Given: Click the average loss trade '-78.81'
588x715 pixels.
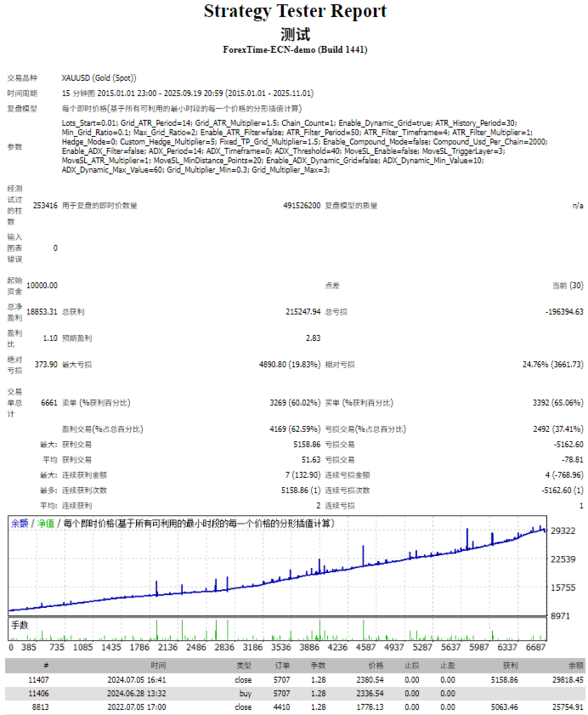Looking at the screenshot, I should click(x=573, y=460).
